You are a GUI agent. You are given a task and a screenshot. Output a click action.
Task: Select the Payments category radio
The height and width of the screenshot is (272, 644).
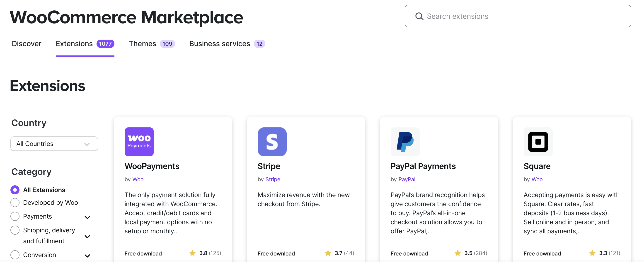click(15, 216)
